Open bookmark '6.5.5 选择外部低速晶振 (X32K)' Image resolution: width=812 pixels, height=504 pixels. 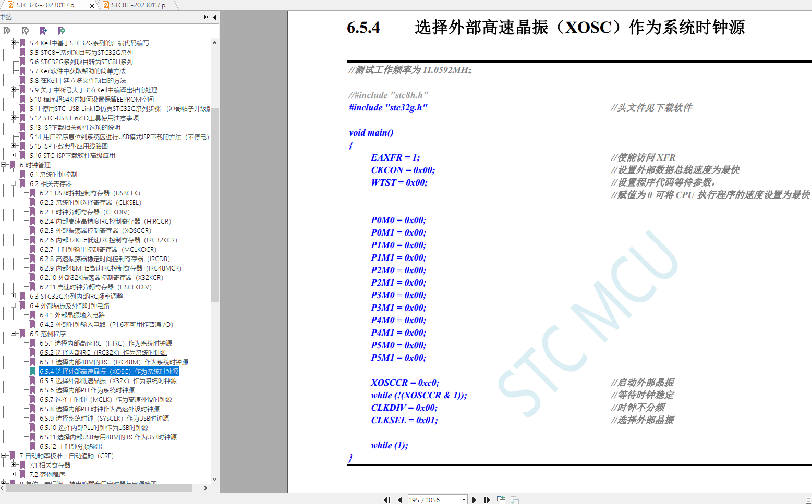point(108,381)
